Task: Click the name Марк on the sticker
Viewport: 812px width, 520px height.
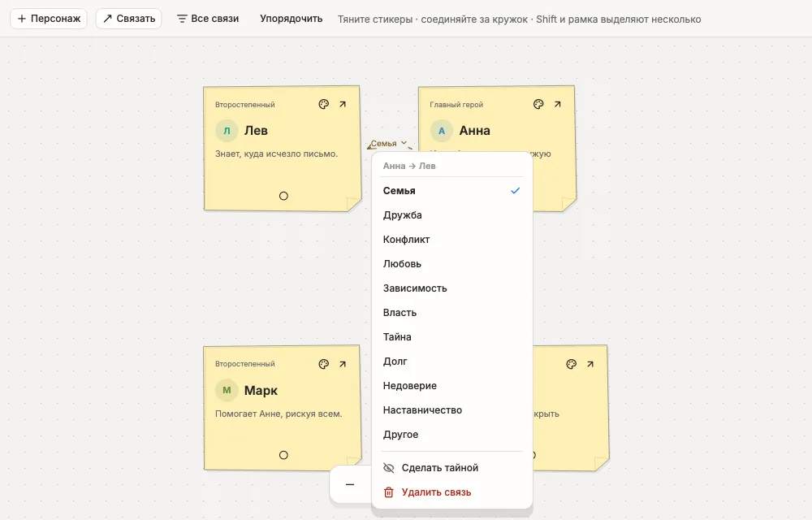Action: 261,391
